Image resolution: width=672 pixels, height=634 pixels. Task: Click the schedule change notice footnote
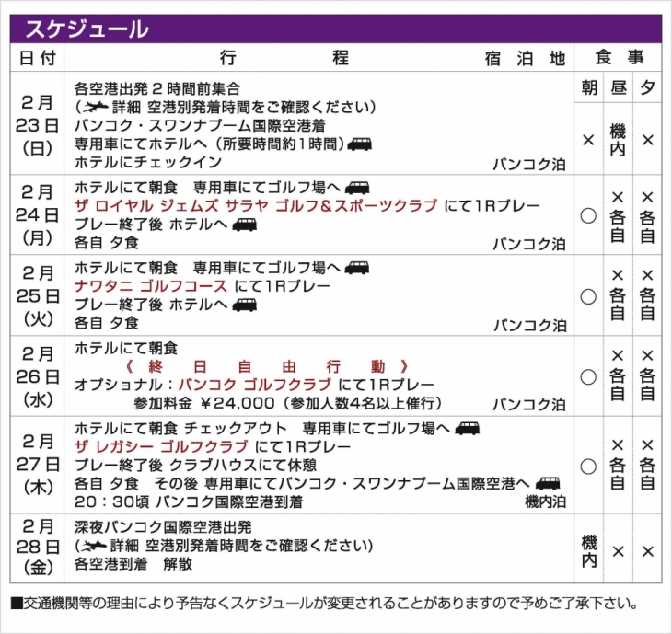[x=324, y=603]
